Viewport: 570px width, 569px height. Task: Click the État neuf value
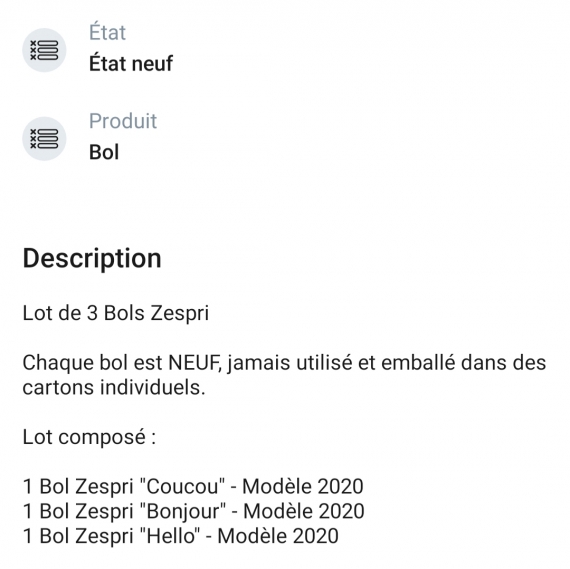point(131,63)
